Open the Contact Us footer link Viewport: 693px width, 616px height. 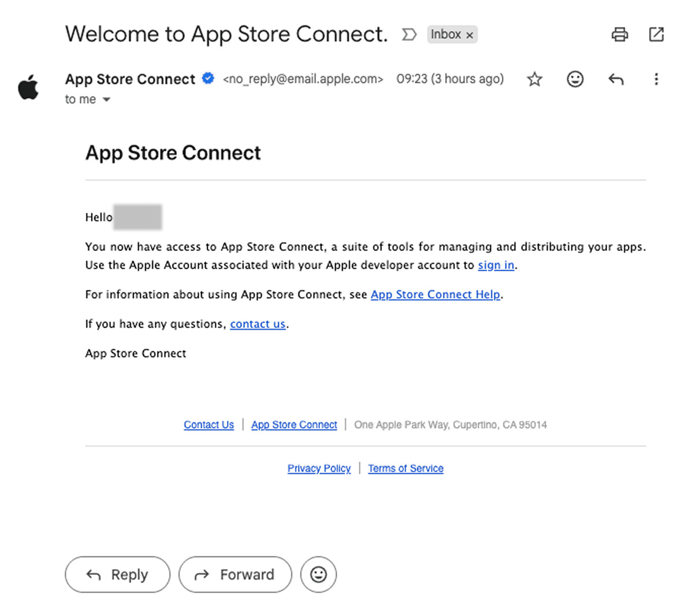pyautogui.click(x=208, y=424)
